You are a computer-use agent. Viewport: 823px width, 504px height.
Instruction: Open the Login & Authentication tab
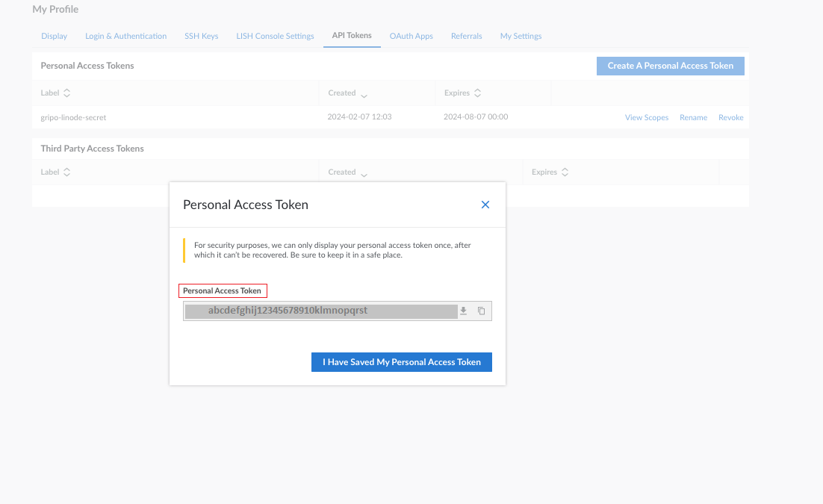125,36
